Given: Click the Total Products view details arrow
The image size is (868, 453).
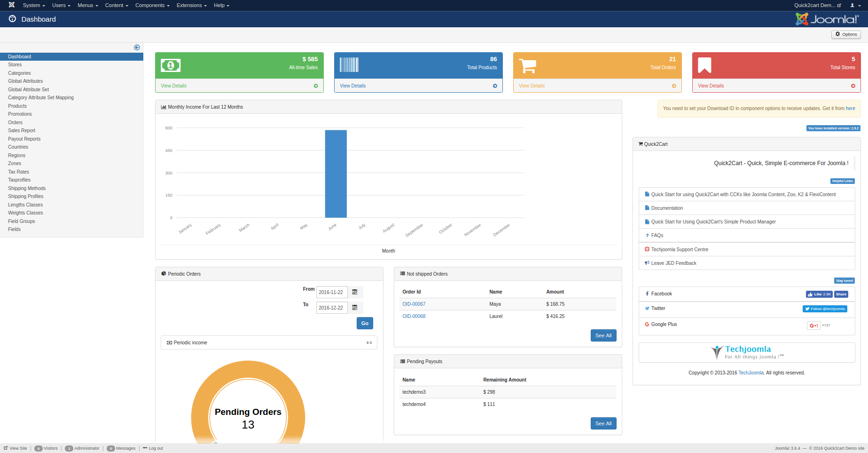Looking at the screenshot, I should click(x=495, y=86).
